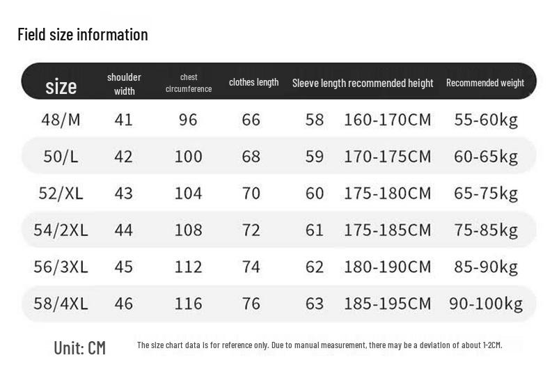Click the 'Sleeve length recommended height' header
The height and width of the screenshot is (392, 559).
(x=363, y=83)
